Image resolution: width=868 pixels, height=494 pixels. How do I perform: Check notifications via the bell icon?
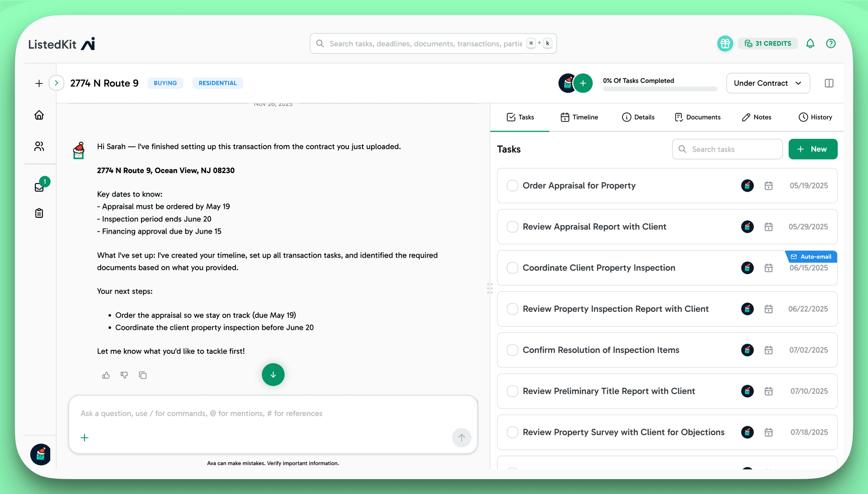pyautogui.click(x=810, y=43)
